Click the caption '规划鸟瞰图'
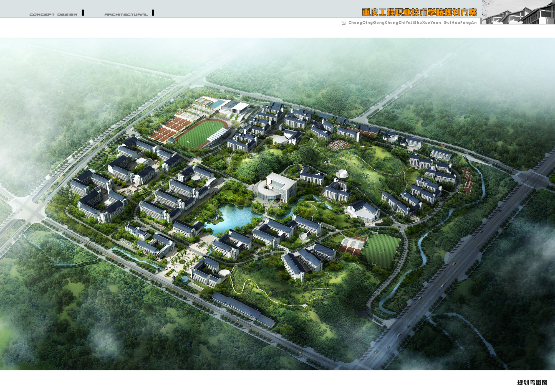The width and height of the screenshot is (555, 392). point(532,382)
